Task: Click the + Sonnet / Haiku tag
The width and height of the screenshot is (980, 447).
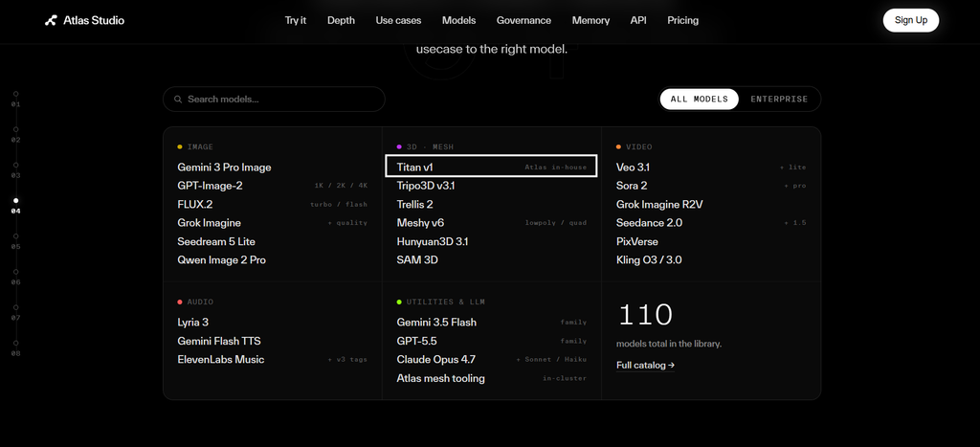Action: [x=551, y=360]
